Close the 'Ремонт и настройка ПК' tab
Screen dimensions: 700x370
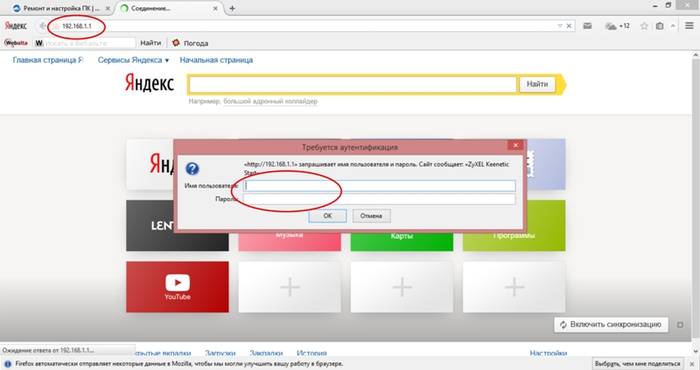pyautogui.click(x=108, y=8)
